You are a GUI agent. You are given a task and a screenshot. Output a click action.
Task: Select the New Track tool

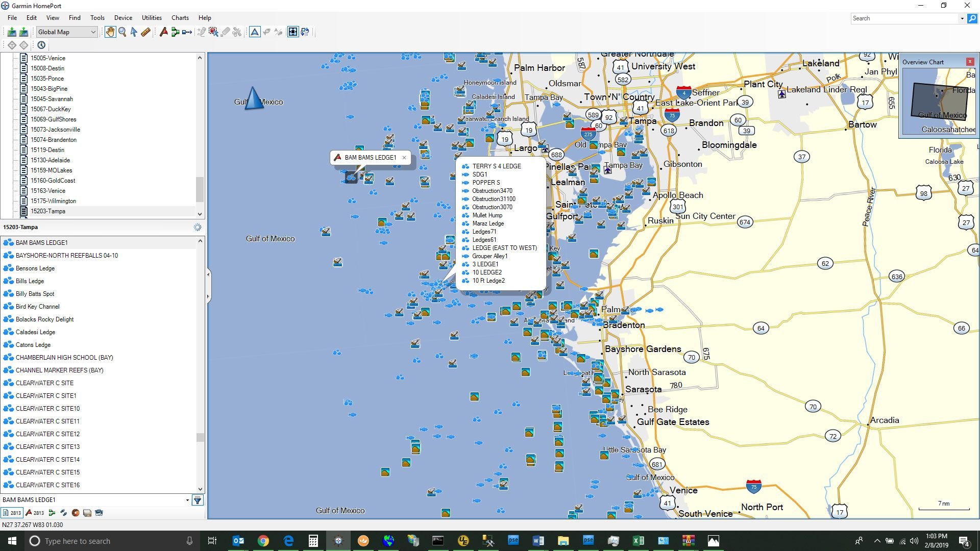187,32
